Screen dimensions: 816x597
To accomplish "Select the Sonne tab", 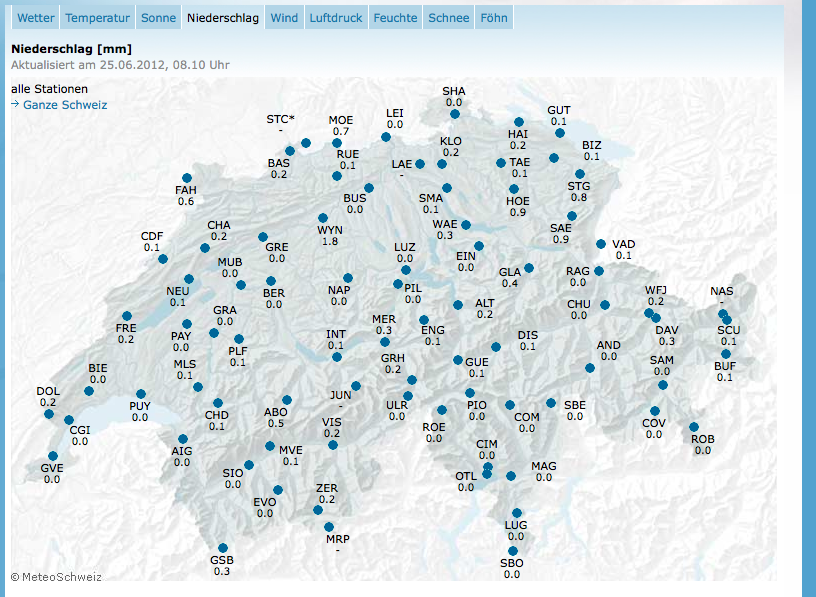I will 159,18.
